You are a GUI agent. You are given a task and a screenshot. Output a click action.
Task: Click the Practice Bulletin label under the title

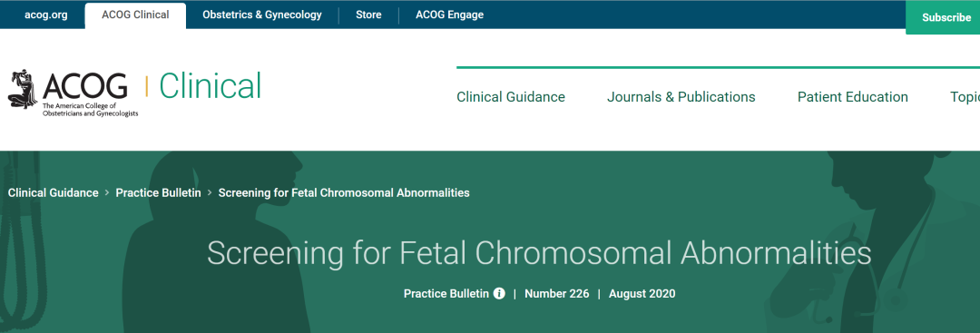pyautogui.click(x=446, y=294)
